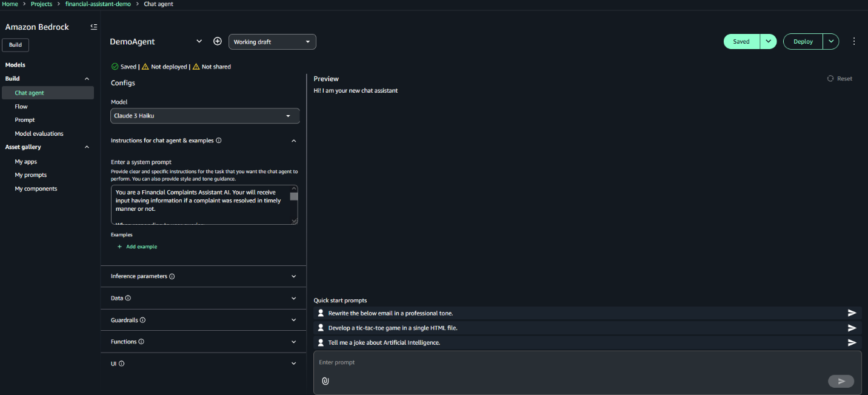Viewport: 868px width, 395px height.
Task: Click the Enter prompt input field
Action: coord(587,362)
